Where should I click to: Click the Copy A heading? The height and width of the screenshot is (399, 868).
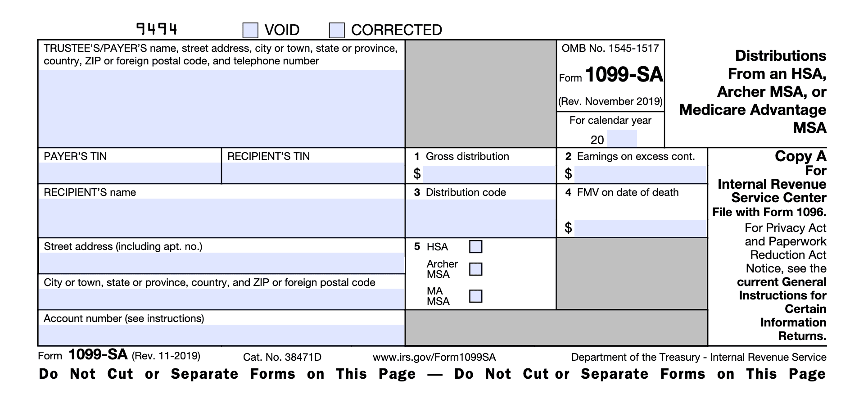click(x=800, y=156)
